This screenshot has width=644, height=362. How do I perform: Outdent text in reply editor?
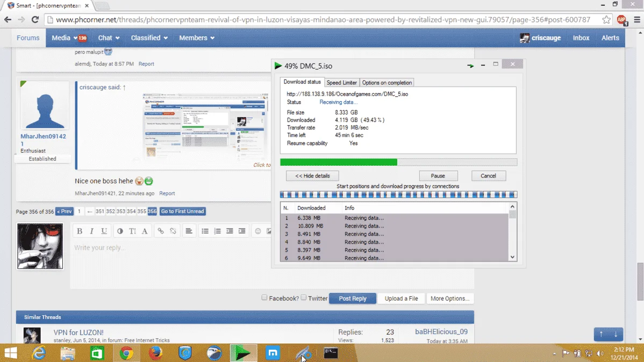pyautogui.click(x=230, y=231)
